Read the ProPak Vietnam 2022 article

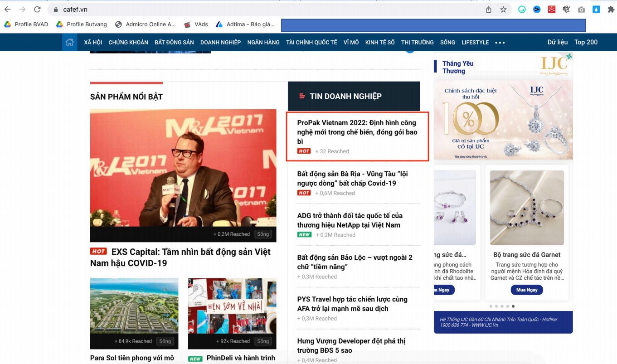coord(357,132)
